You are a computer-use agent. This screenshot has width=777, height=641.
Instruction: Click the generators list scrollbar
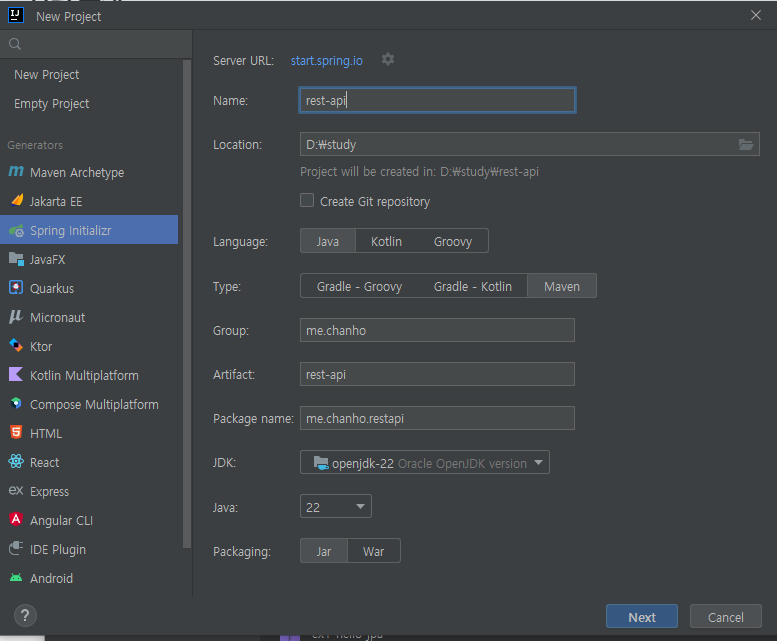pos(187,304)
